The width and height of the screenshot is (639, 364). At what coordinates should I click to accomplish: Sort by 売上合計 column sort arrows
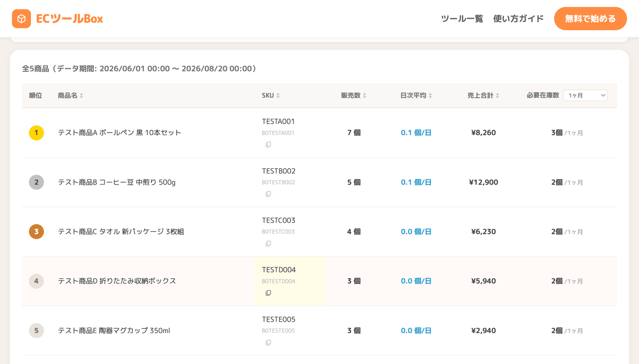tap(497, 95)
